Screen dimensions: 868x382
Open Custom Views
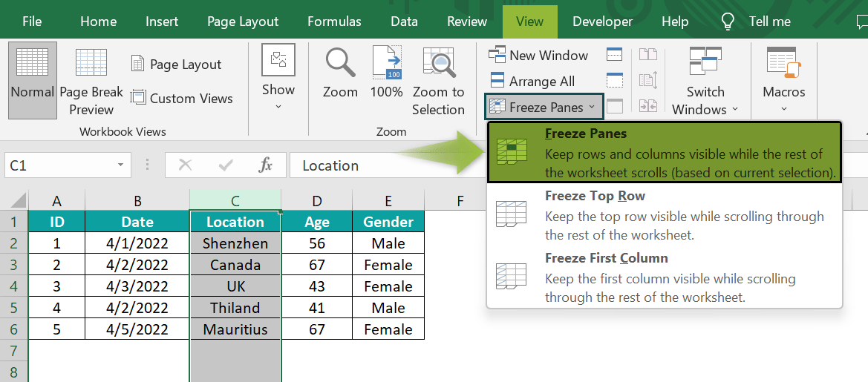pos(182,99)
